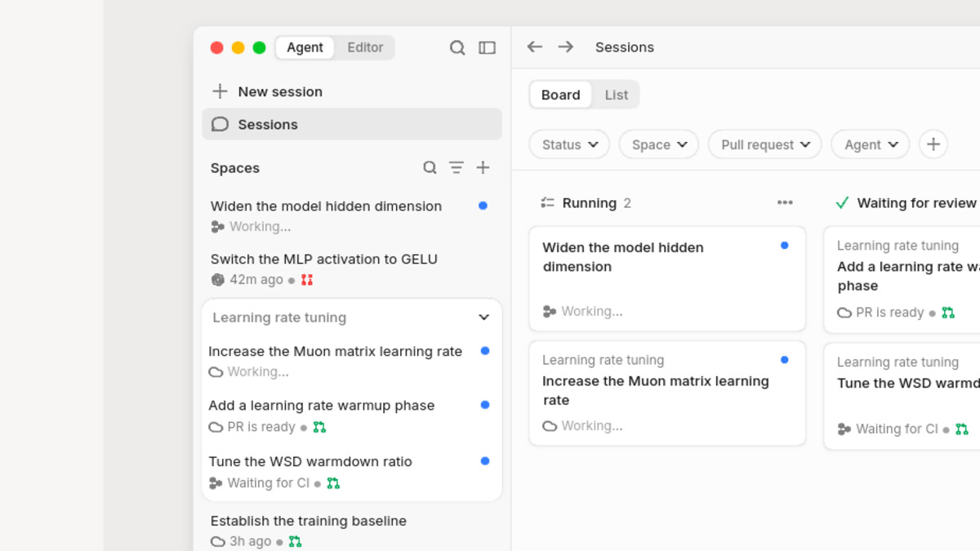Click the Waiting for review column header
This screenshot has height=551, width=980.
pos(916,202)
